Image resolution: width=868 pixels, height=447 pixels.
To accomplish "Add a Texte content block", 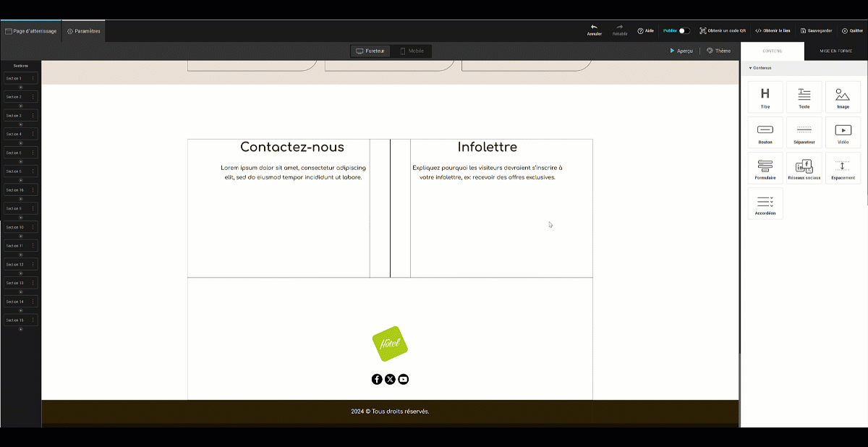I will (804, 97).
